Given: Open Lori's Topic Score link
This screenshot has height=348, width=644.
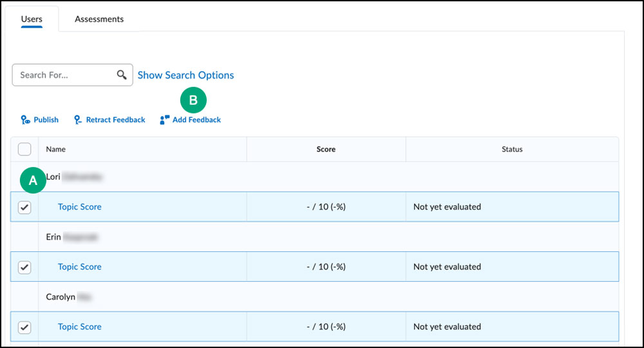Looking at the screenshot, I should point(80,207).
